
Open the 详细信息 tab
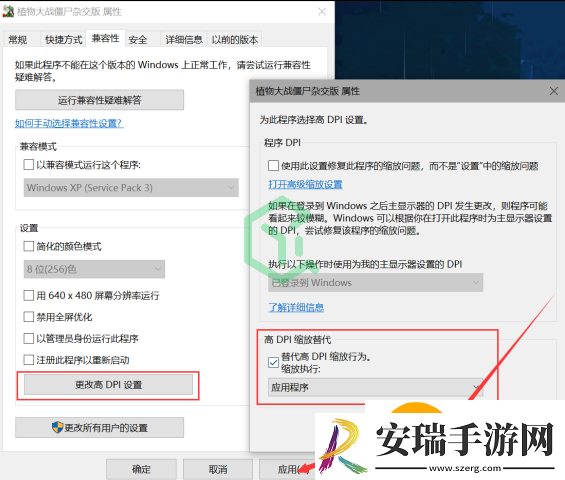point(184,39)
